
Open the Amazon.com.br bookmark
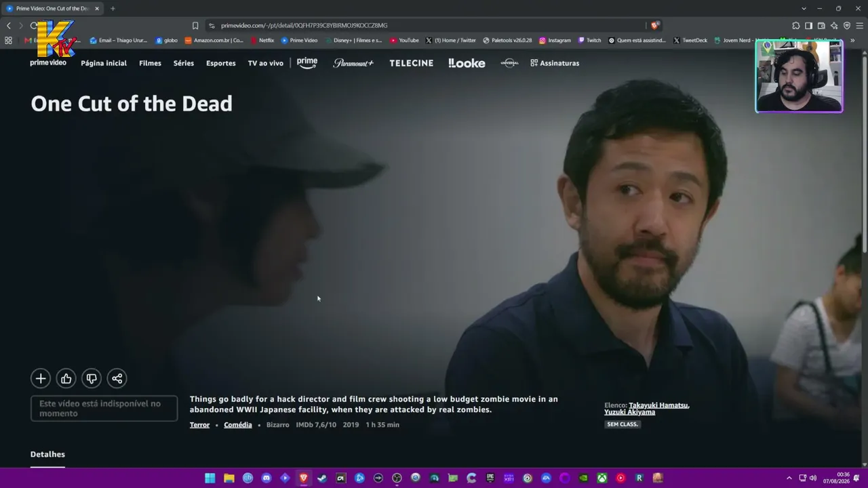(214, 41)
